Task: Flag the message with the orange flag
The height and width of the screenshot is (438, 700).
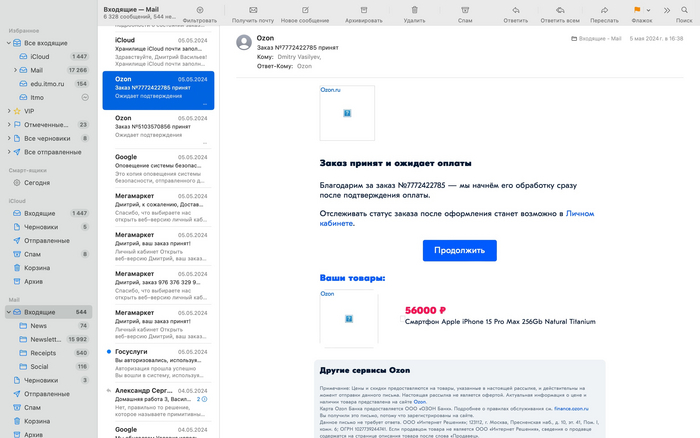Action: point(637,10)
